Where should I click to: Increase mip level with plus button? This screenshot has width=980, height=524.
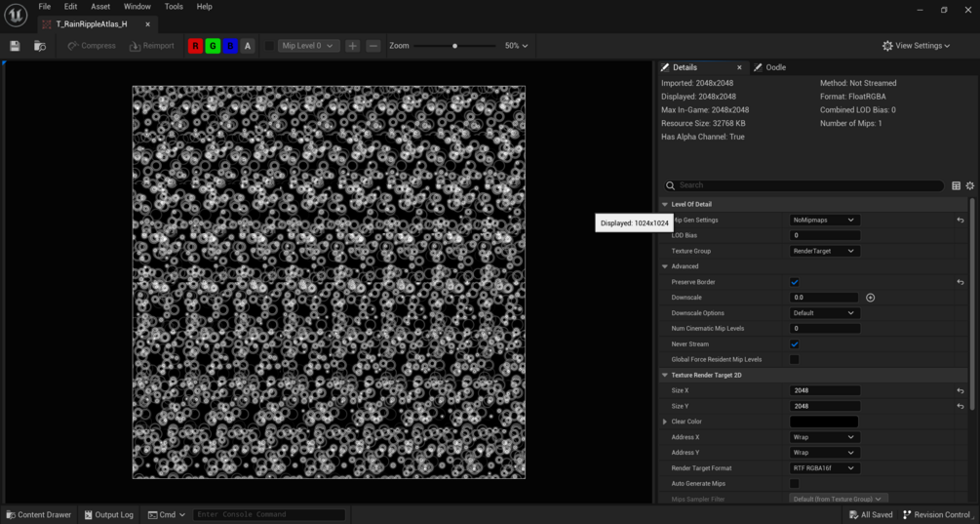(352, 46)
